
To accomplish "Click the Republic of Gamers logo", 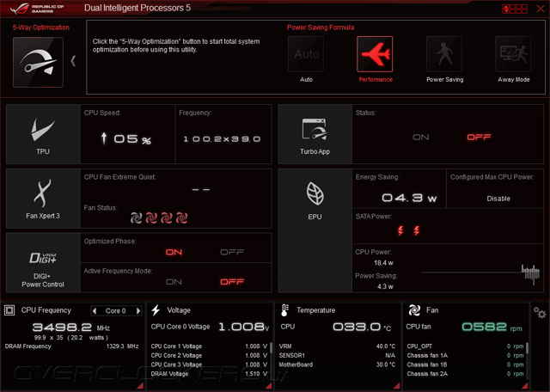I will point(38,9).
